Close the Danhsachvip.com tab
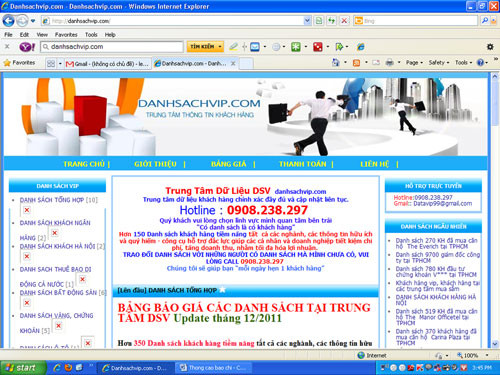This screenshot has height=375, width=500. (x=233, y=63)
